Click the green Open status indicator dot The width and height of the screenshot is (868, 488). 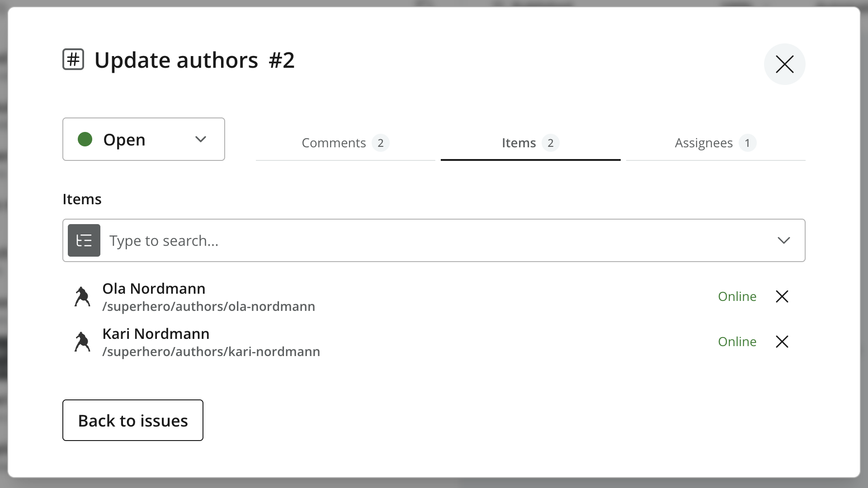pyautogui.click(x=85, y=139)
